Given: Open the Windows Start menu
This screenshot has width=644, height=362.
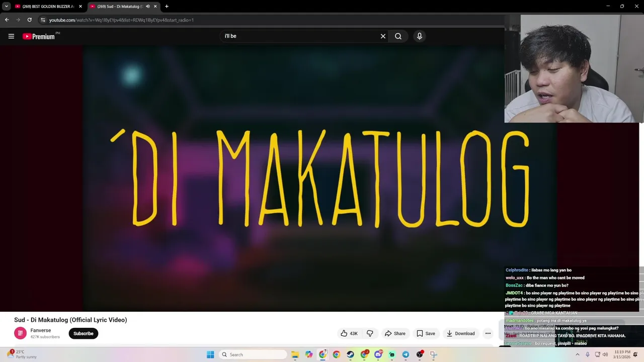Looking at the screenshot, I should [x=210, y=354].
